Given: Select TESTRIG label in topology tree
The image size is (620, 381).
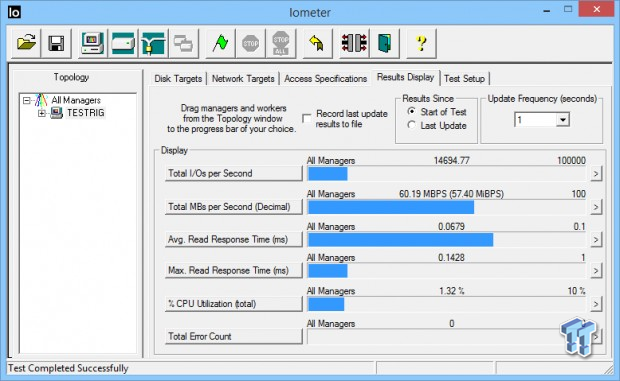Looking at the screenshot, I should coord(86,113).
